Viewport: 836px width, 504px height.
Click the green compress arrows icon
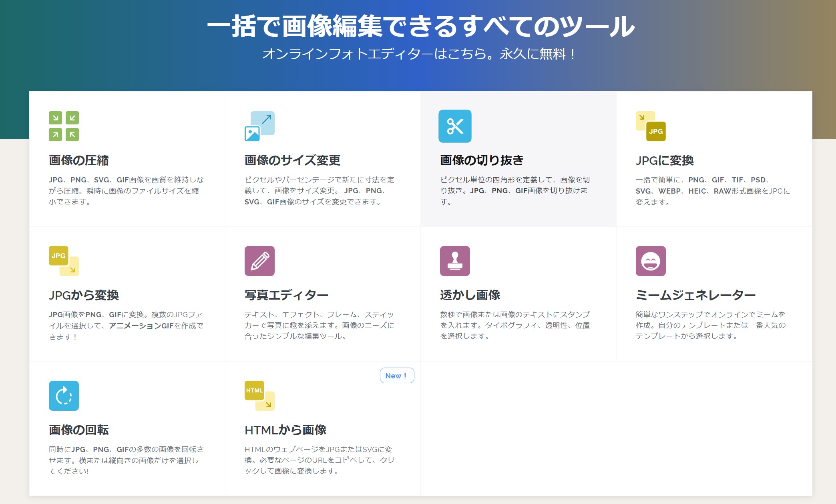[x=64, y=126]
